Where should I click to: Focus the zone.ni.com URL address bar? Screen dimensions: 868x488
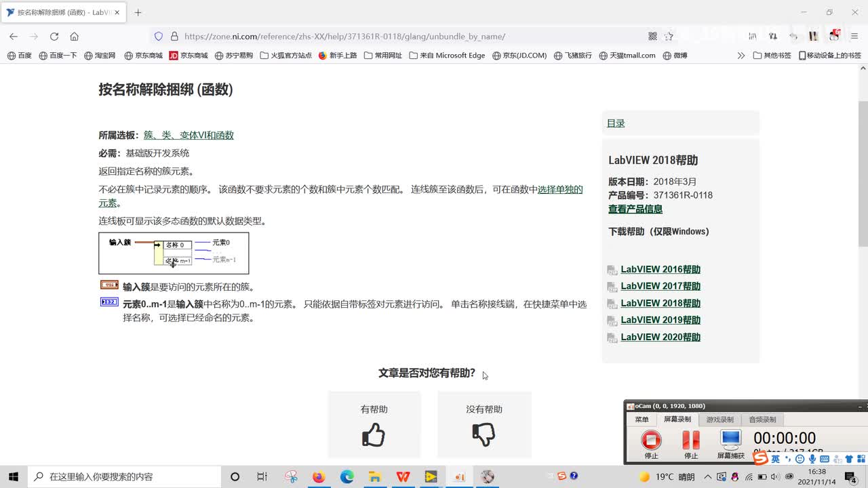[x=407, y=37]
